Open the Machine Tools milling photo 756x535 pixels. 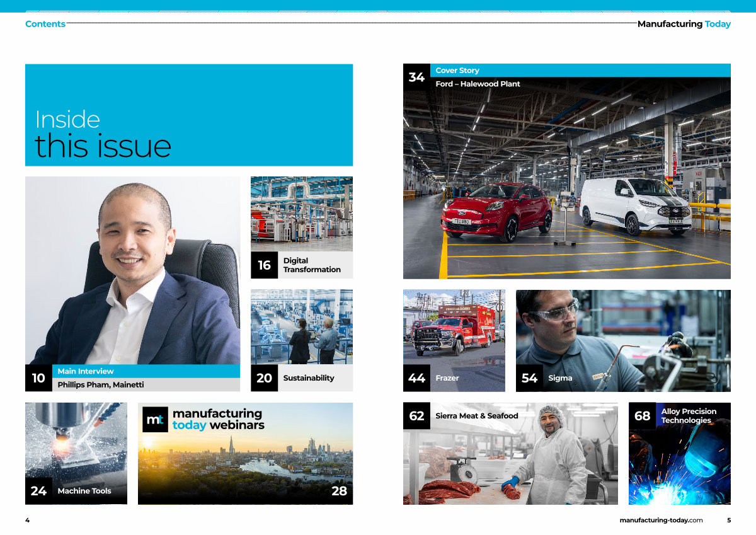(x=76, y=454)
